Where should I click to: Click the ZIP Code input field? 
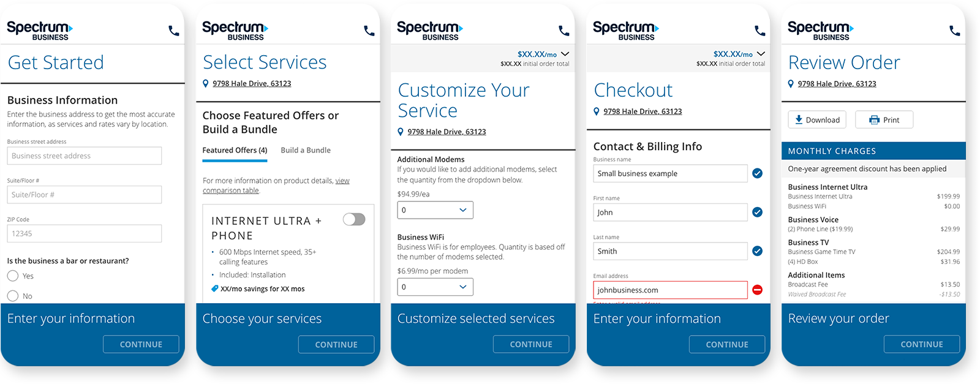click(85, 233)
